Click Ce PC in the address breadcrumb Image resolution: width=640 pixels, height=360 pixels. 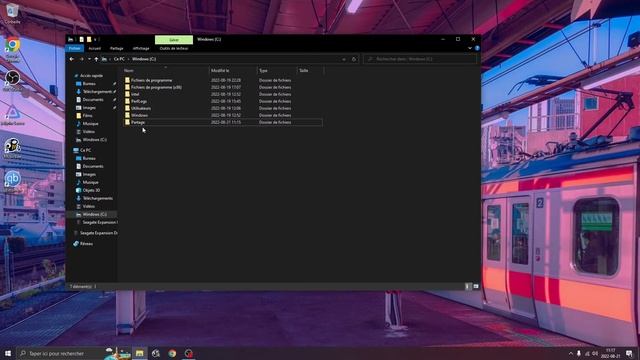point(119,59)
